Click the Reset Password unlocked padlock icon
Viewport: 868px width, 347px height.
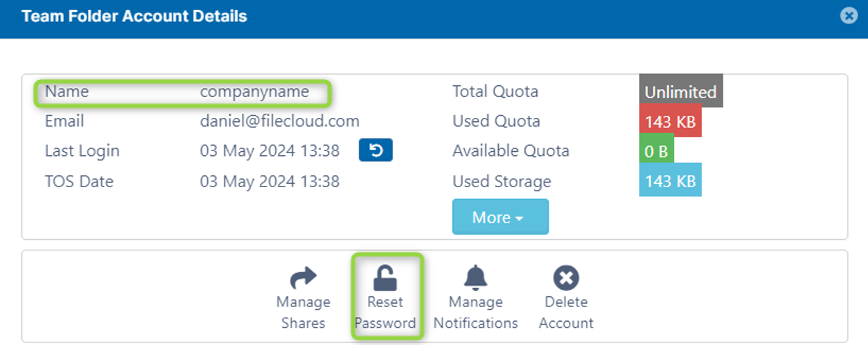pyautogui.click(x=385, y=278)
